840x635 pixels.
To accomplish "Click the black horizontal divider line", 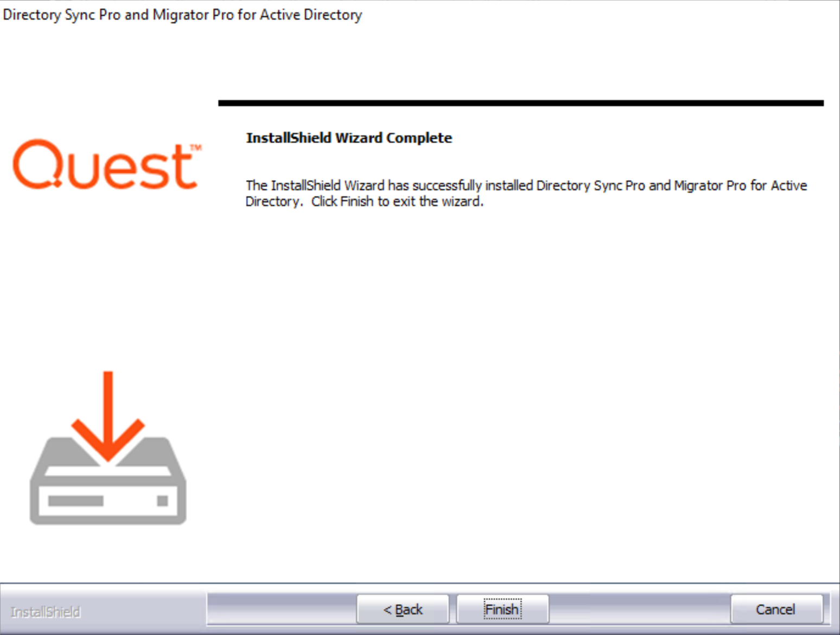I will point(521,103).
